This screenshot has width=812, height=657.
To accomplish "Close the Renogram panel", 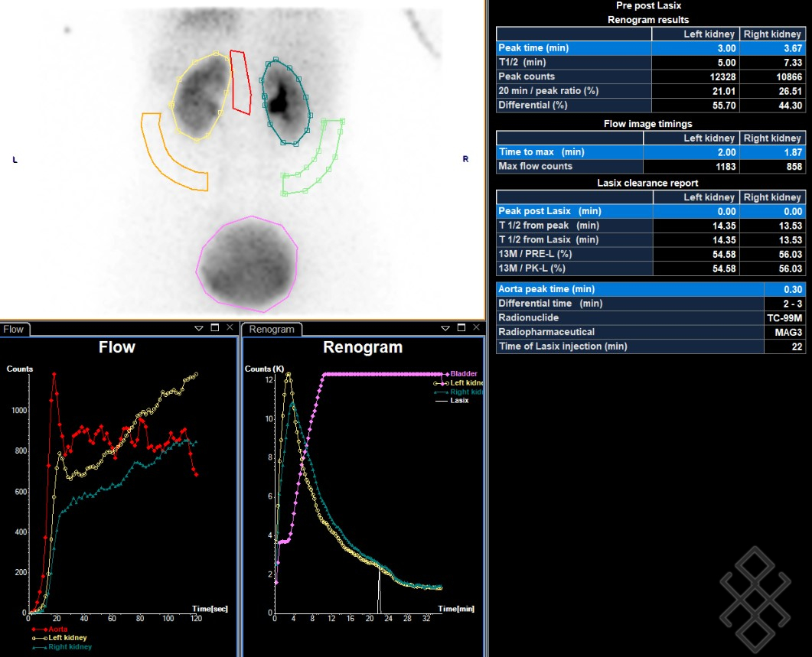I will pyautogui.click(x=476, y=328).
